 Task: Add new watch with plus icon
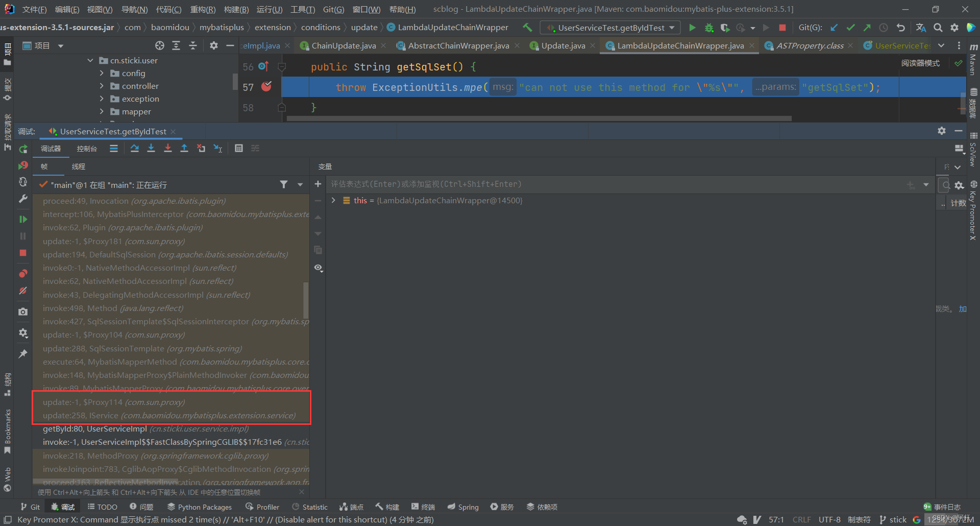pos(318,184)
